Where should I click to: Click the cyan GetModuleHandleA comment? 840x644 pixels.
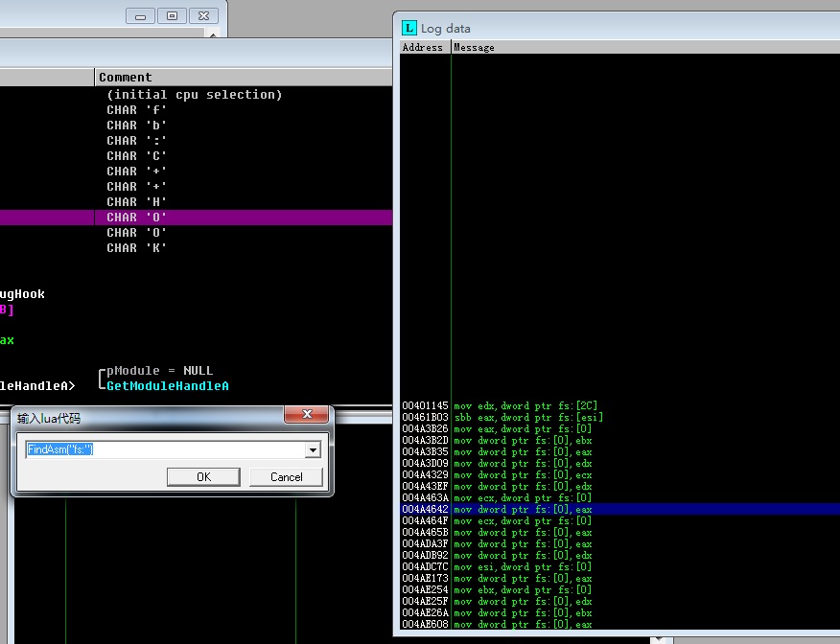coord(168,386)
